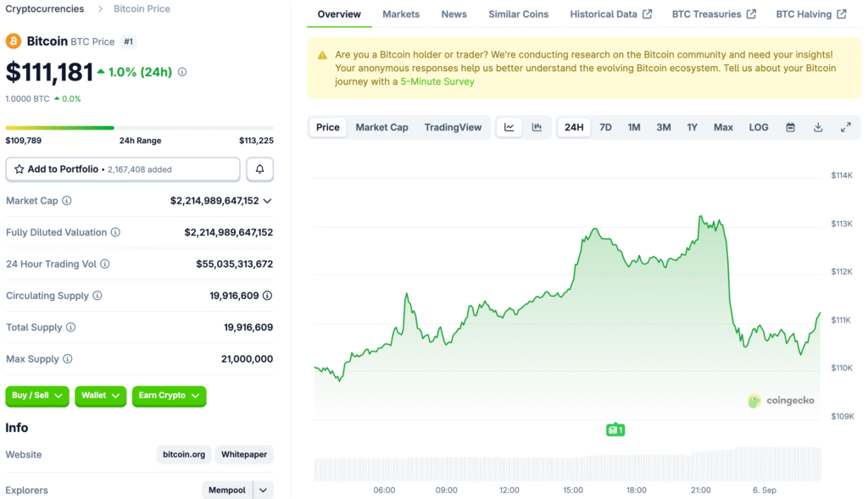
Task: Switch to candlestick chart view icon
Action: [x=537, y=127]
